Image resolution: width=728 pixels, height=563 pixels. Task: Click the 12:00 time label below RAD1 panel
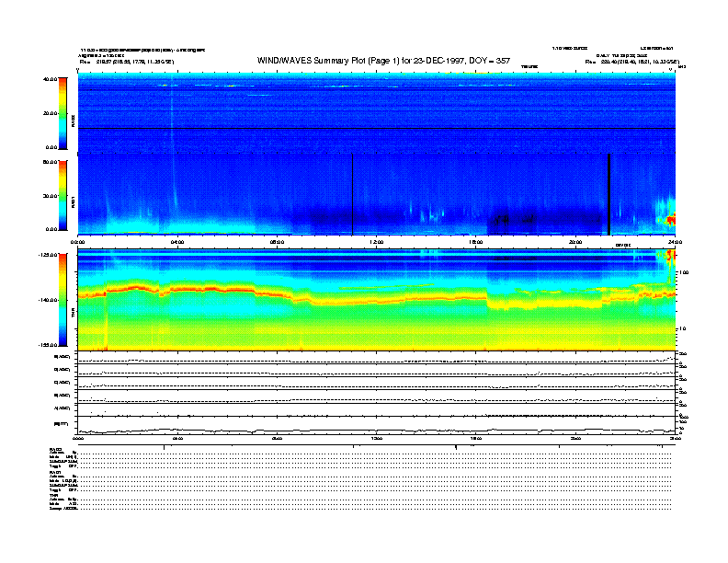pos(376,242)
